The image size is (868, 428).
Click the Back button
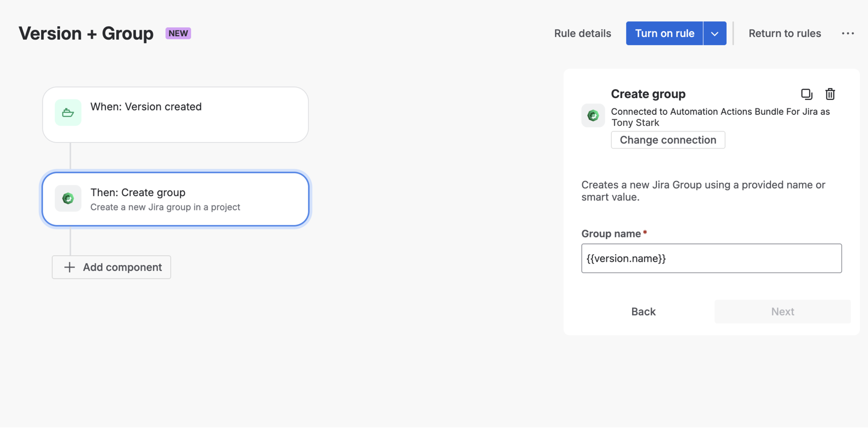tap(643, 312)
